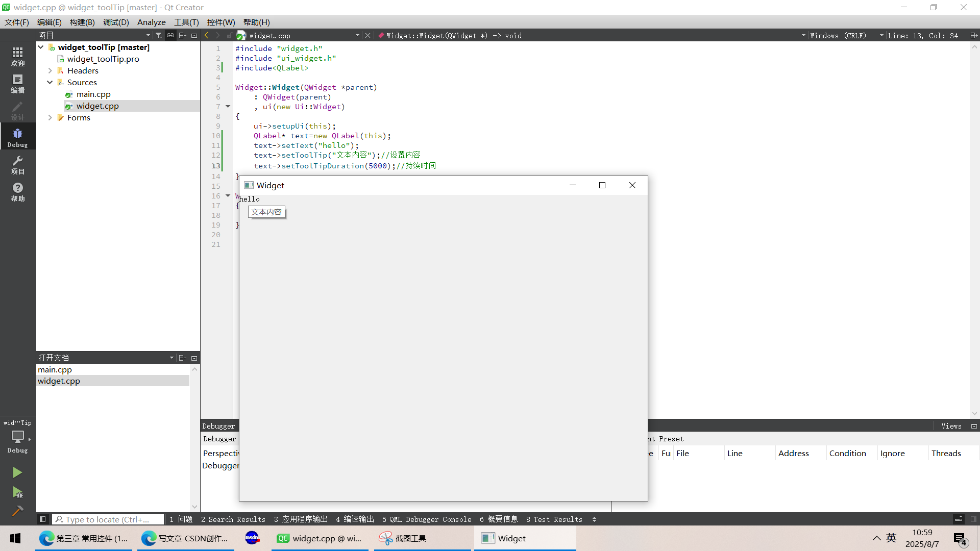This screenshot has height=551, width=980.
Task: Switch to Edit (编辑) mode icon
Action: click(17, 83)
